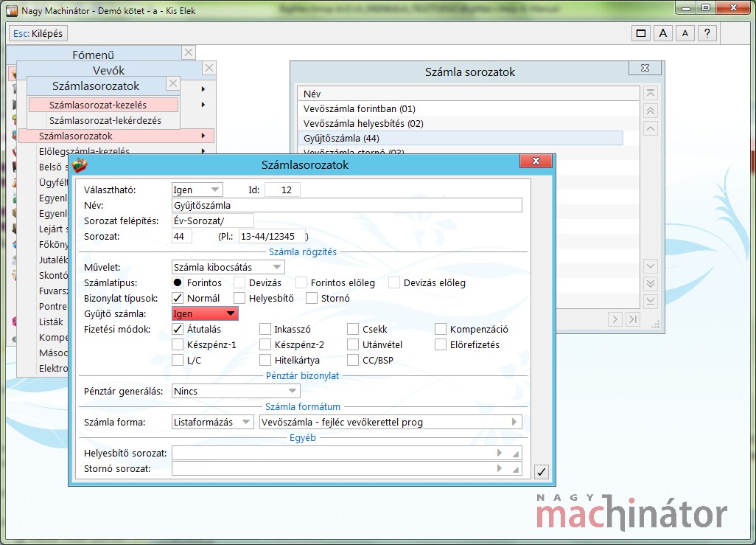Page up with double up arrow icon
The image size is (756, 545).
tap(651, 111)
